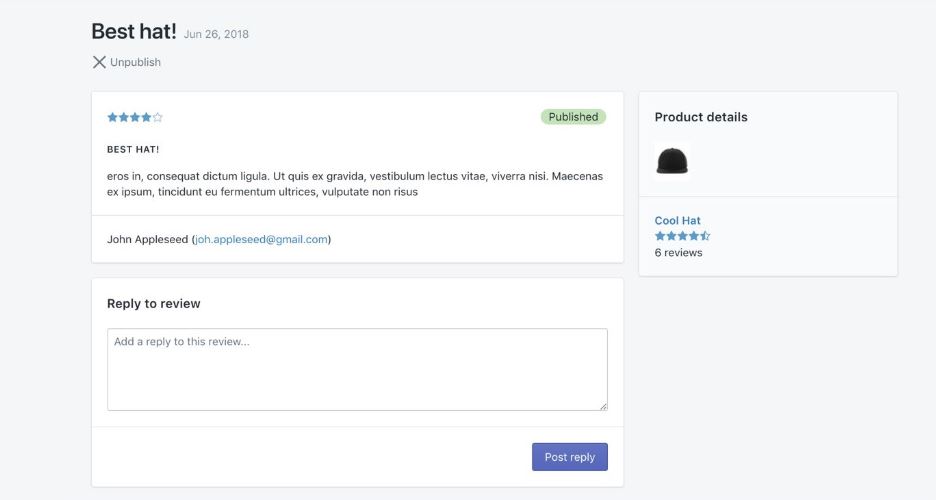Click the Best hat! page title

pyautogui.click(x=133, y=31)
